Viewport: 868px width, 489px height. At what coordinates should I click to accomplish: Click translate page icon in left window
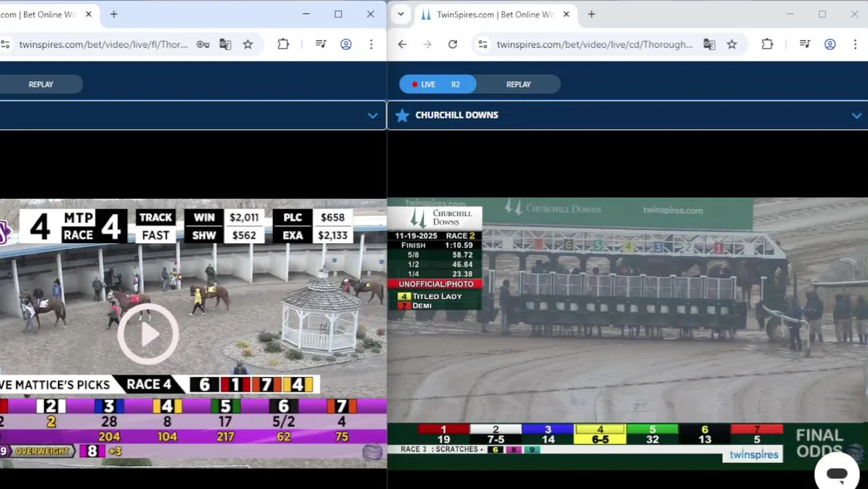(225, 44)
